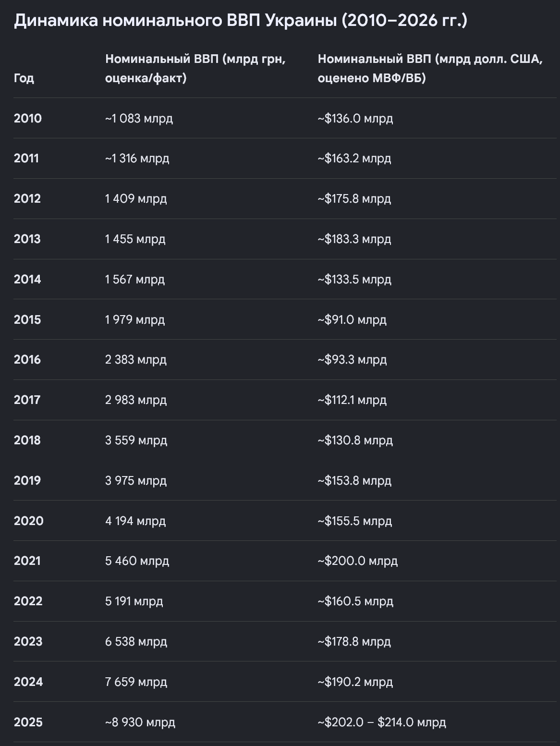Click the '~$91.0 млрд' dollar value
Viewport: 560px width, 746px height.
pyautogui.click(x=352, y=320)
